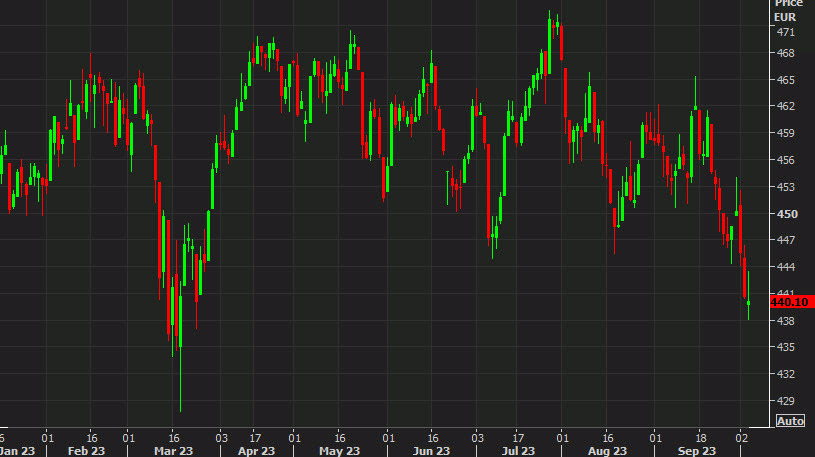Click the 432 price axis label
Image resolution: width=815 pixels, height=457 pixels.
point(785,374)
